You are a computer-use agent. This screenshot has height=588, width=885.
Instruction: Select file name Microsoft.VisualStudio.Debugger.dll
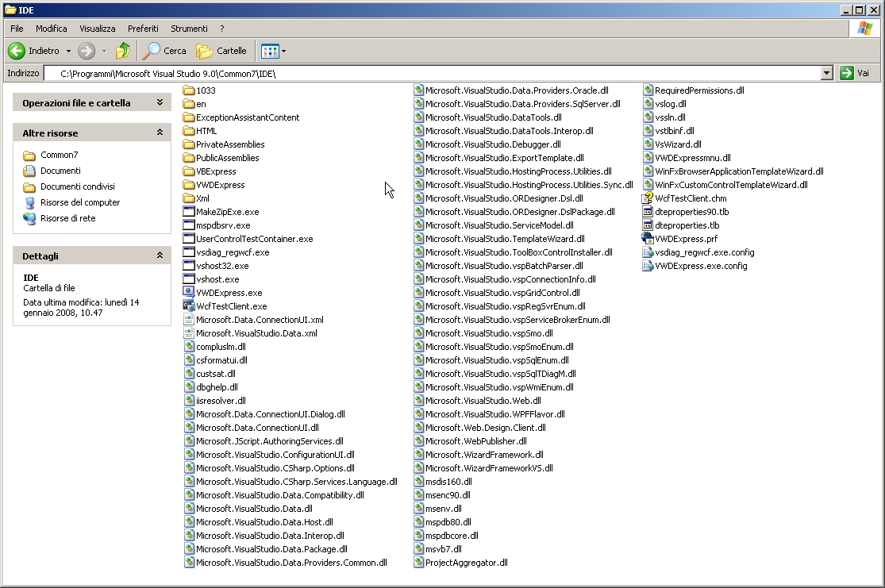493,144
